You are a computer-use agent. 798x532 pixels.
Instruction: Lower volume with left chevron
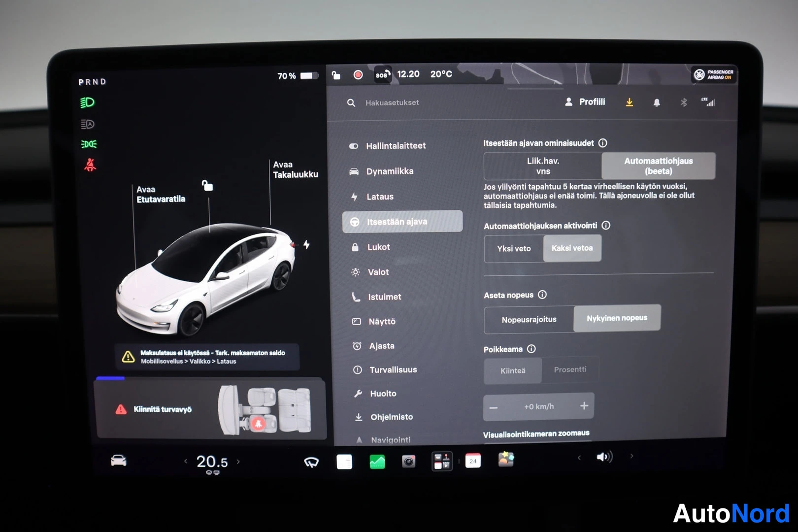point(579,458)
